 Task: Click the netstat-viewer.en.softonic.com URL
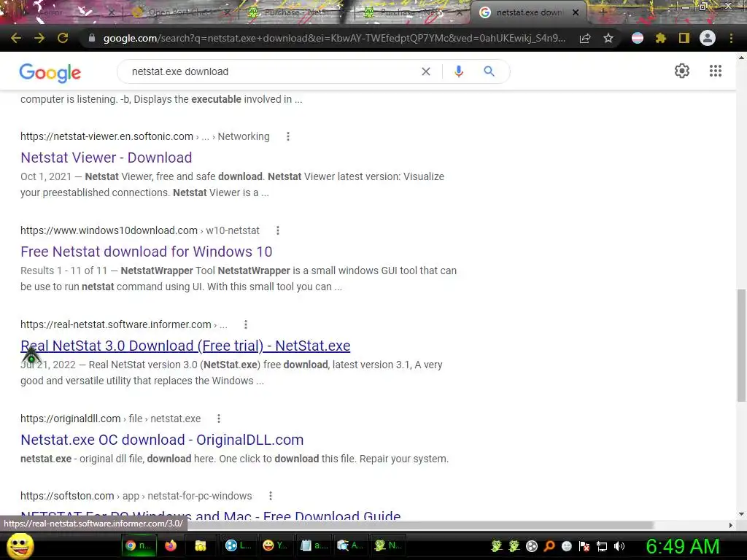pos(107,136)
